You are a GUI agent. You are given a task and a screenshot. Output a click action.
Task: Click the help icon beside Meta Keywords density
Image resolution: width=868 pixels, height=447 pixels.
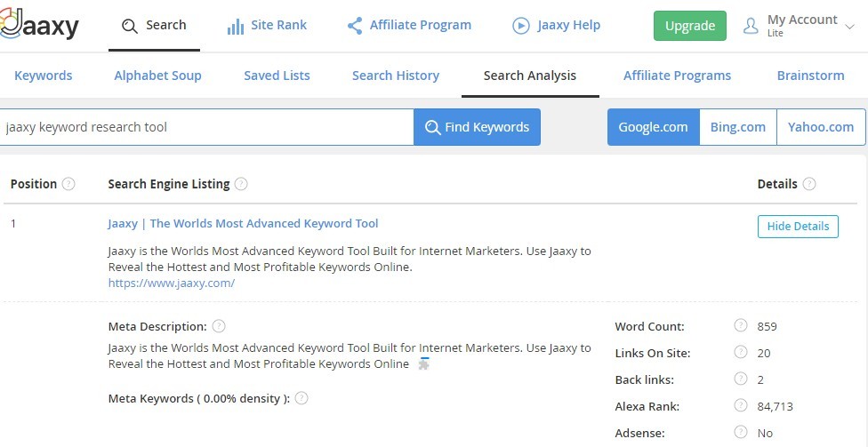click(301, 398)
